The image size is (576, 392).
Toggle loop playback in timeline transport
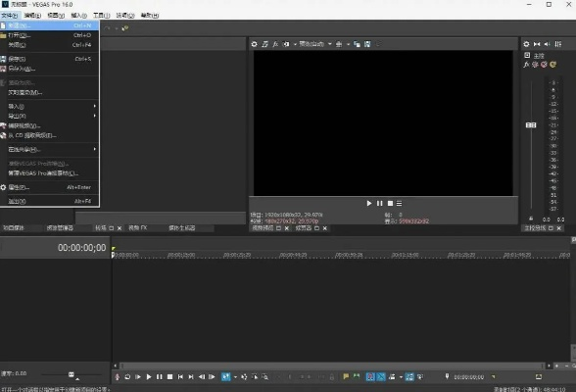coord(127,376)
